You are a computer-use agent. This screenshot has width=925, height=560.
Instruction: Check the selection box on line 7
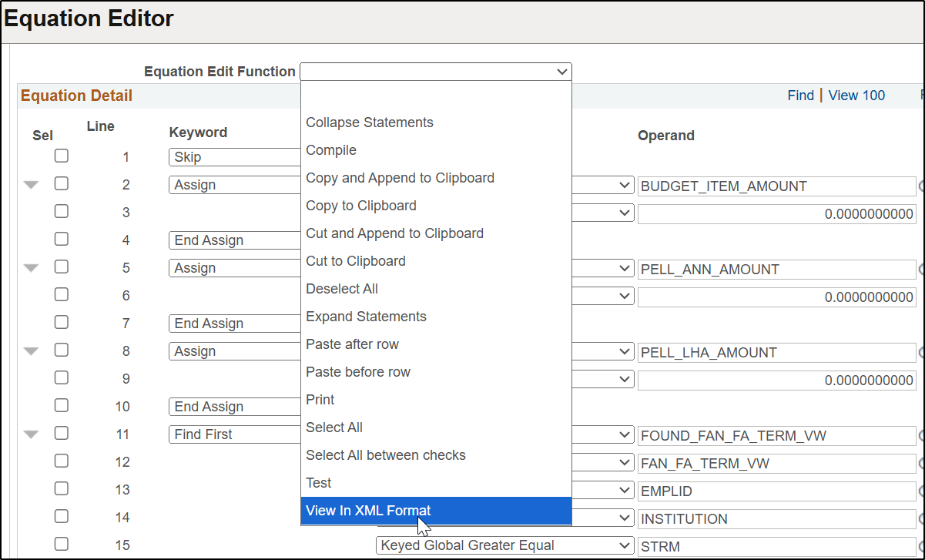(x=62, y=323)
